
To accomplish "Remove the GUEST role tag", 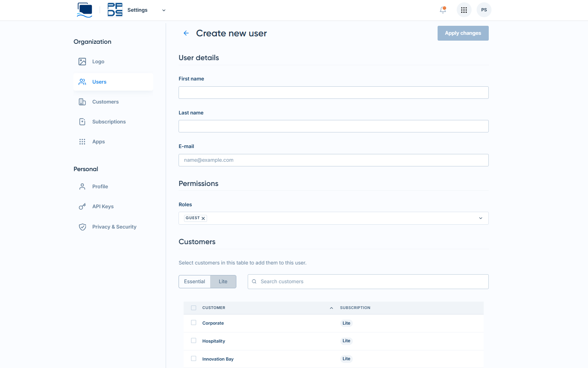I will (203, 218).
